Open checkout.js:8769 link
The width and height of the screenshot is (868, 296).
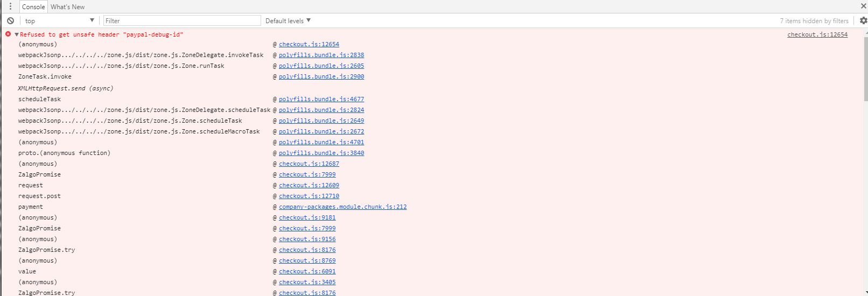(307, 260)
